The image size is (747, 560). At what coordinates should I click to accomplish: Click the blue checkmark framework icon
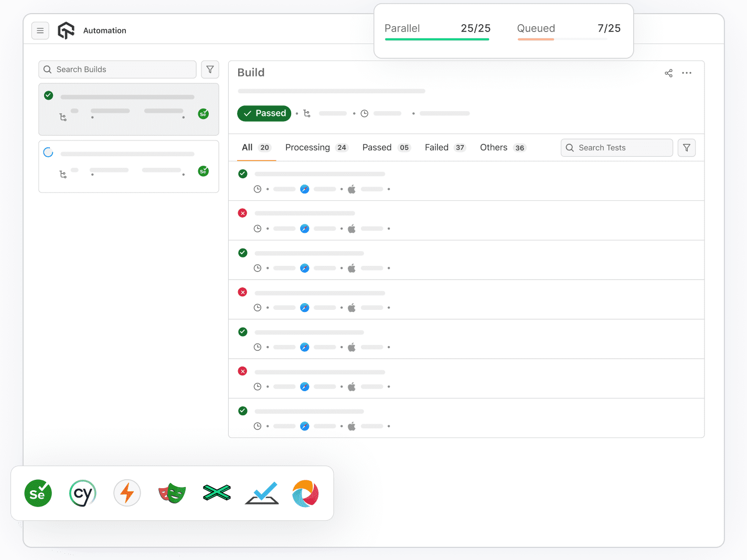point(261,493)
